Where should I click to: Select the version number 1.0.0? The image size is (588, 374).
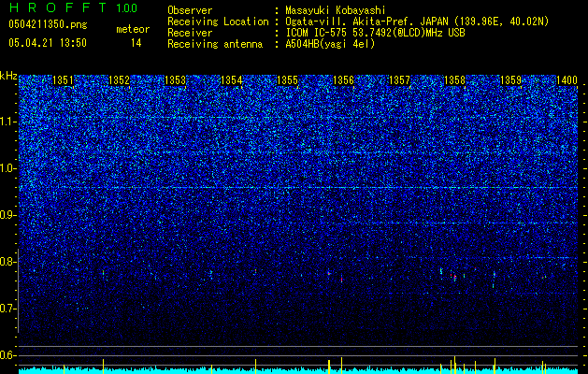pos(127,8)
